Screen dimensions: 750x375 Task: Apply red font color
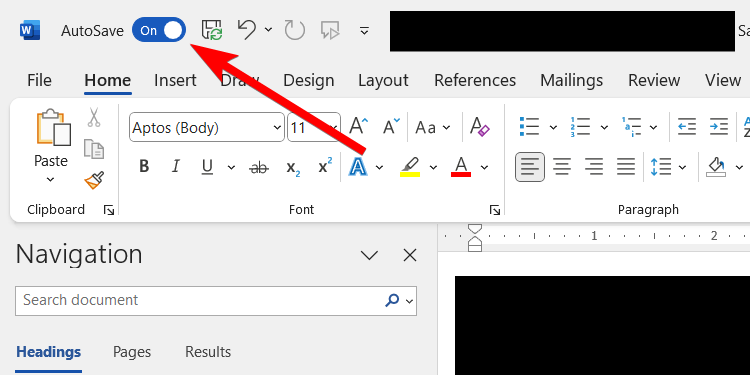(461, 167)
